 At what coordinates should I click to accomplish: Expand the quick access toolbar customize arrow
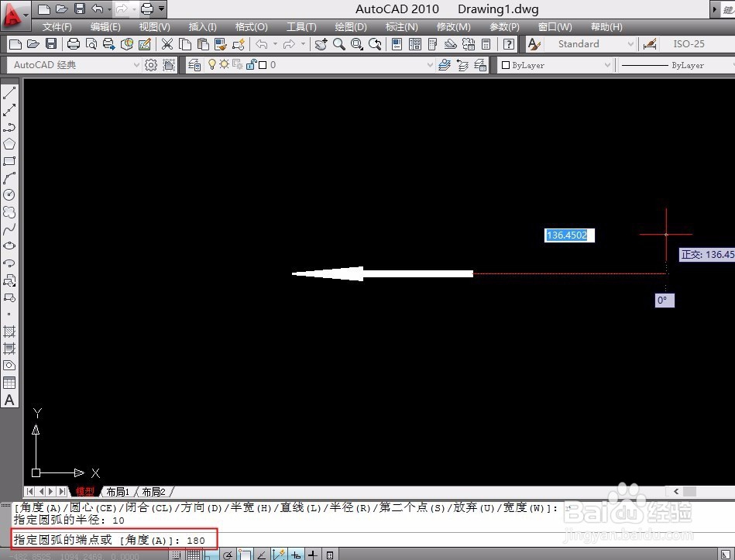tap(161, 9)
